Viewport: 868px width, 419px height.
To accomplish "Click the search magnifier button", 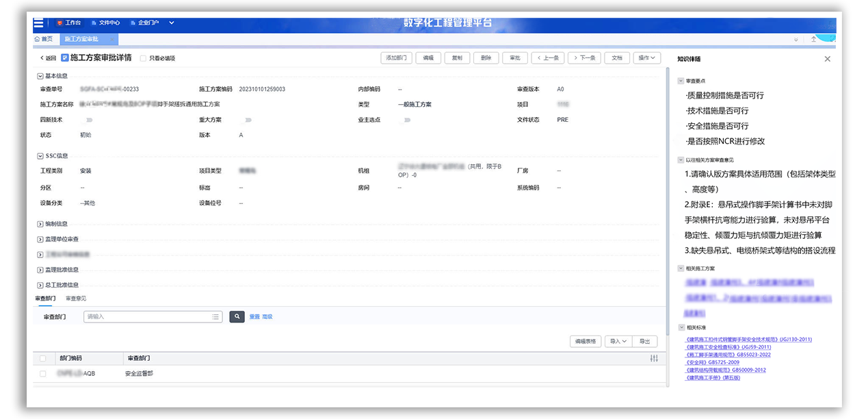I will coord(237,317).
